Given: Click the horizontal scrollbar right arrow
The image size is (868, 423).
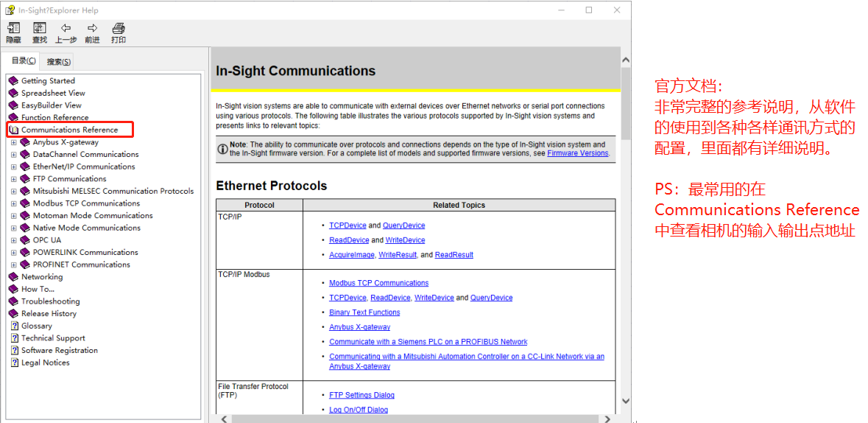Looking at the screenshot, I should pyautogui.click(x=607, y=419).
